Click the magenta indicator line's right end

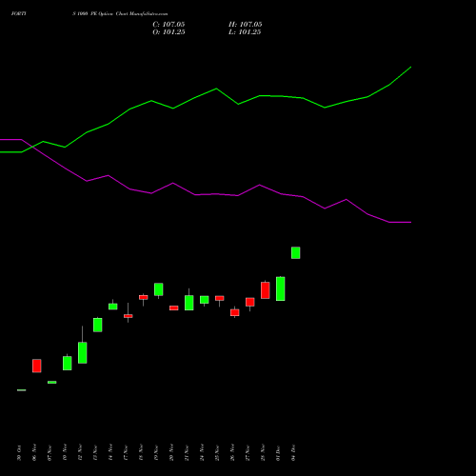coord(411,222)
